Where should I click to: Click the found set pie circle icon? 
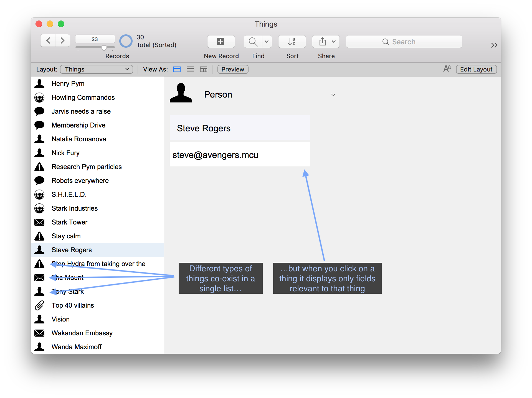(x=126, y=41)
